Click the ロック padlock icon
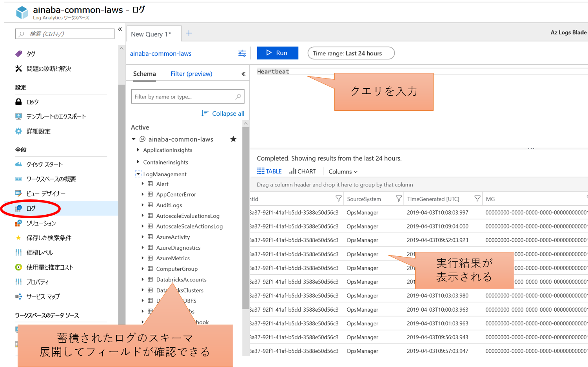The width and height of the screenshot is (588, 367). click(x=18, y=102)
